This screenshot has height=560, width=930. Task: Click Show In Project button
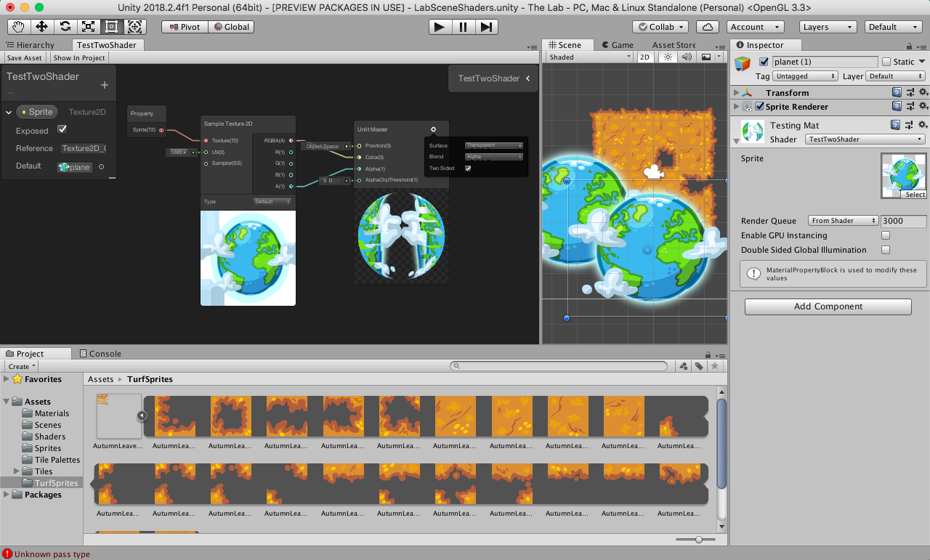79,58
